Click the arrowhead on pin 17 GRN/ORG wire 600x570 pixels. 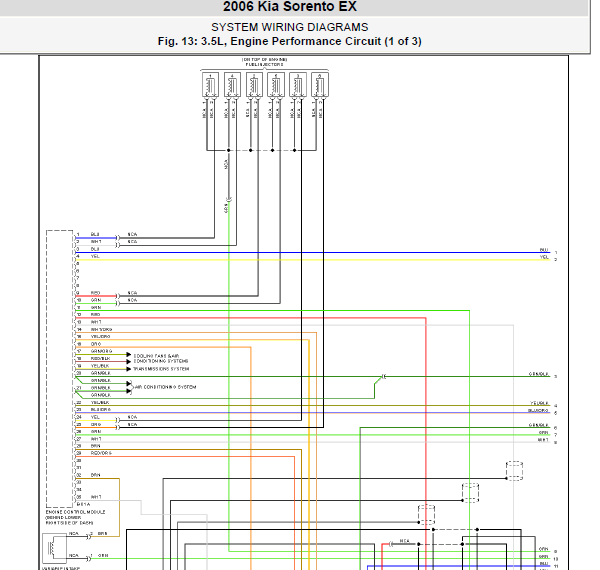click(129, 355)
